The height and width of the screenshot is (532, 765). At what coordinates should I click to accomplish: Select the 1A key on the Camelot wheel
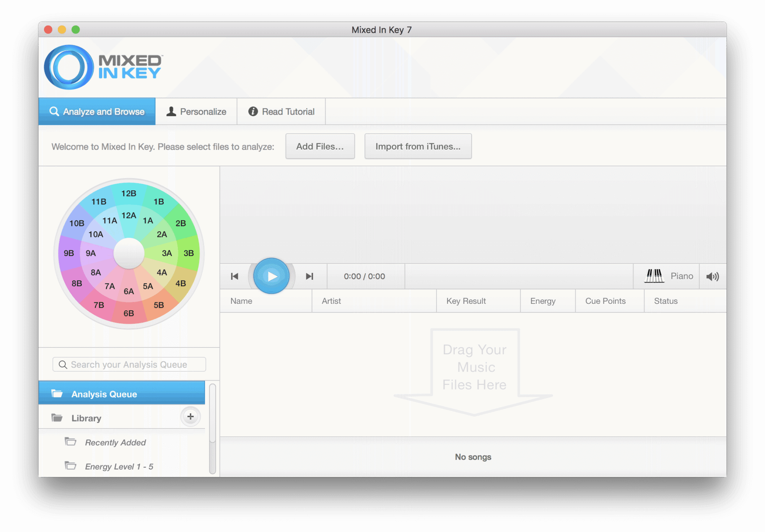click(x=148, y=221)
